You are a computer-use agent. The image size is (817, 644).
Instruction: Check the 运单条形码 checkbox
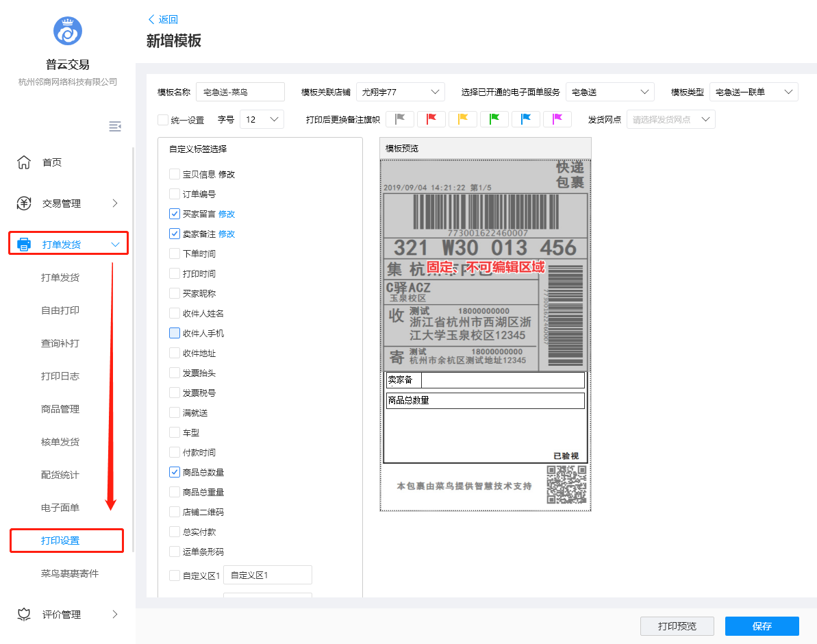(x=175, y=552)
